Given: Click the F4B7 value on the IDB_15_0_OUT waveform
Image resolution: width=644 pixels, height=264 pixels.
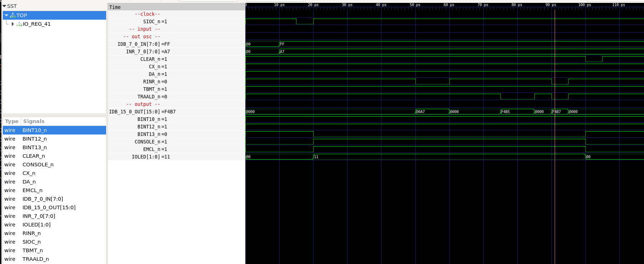Looking at the screenshot, I should (x=557, y=112).
